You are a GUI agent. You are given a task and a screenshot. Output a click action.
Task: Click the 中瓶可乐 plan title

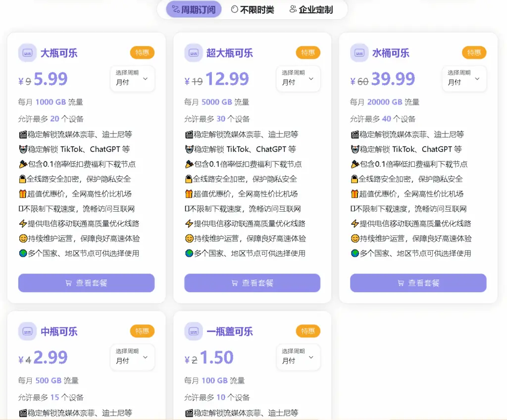[59, 331]
